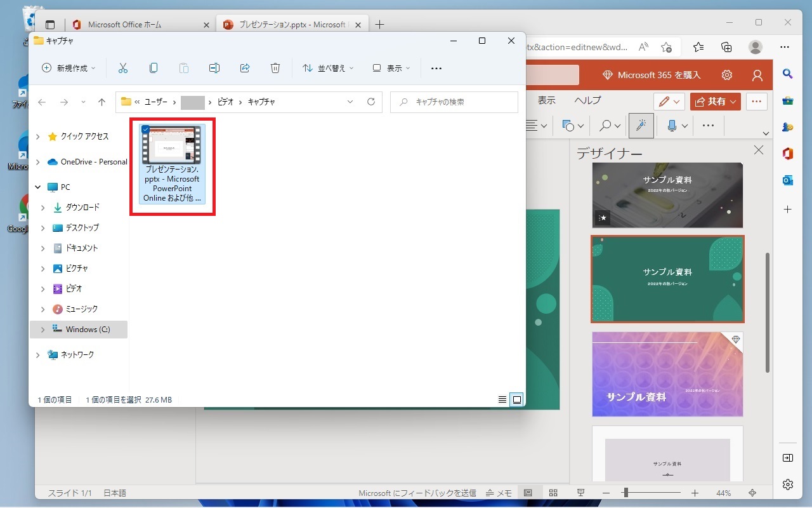812x508 pixels.
Task: Click zoom out minus button in status bar
Action: pyautogui.click(x=606, y=493)
